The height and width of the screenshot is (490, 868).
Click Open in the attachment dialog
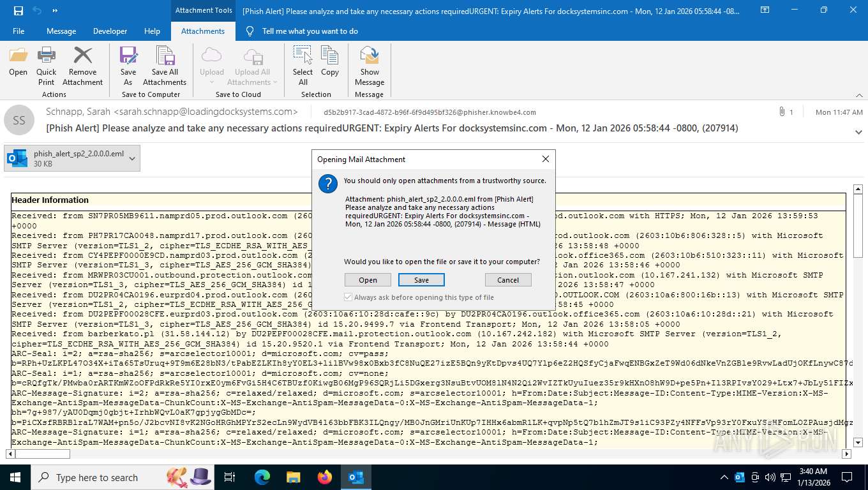[368, 280]
